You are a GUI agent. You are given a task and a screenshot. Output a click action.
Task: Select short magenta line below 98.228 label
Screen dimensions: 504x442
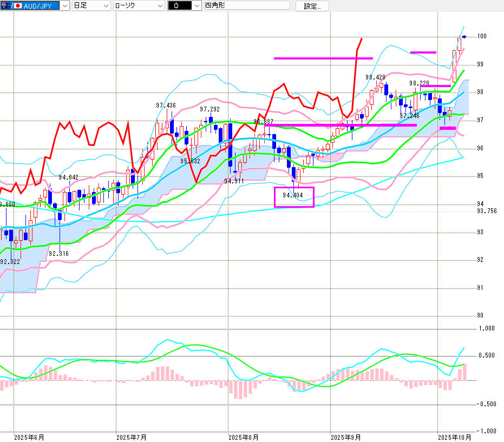(x=435, y=86)
